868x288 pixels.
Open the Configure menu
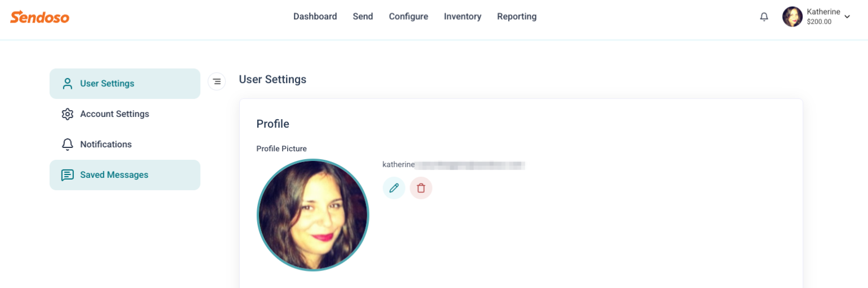tap(408, 16)
